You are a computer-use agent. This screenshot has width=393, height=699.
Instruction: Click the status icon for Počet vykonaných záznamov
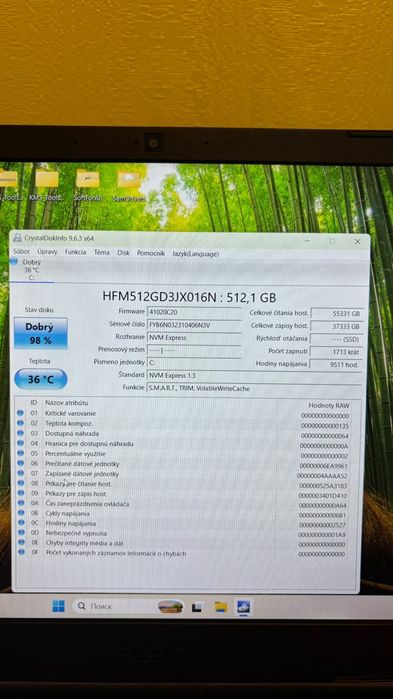20,552
